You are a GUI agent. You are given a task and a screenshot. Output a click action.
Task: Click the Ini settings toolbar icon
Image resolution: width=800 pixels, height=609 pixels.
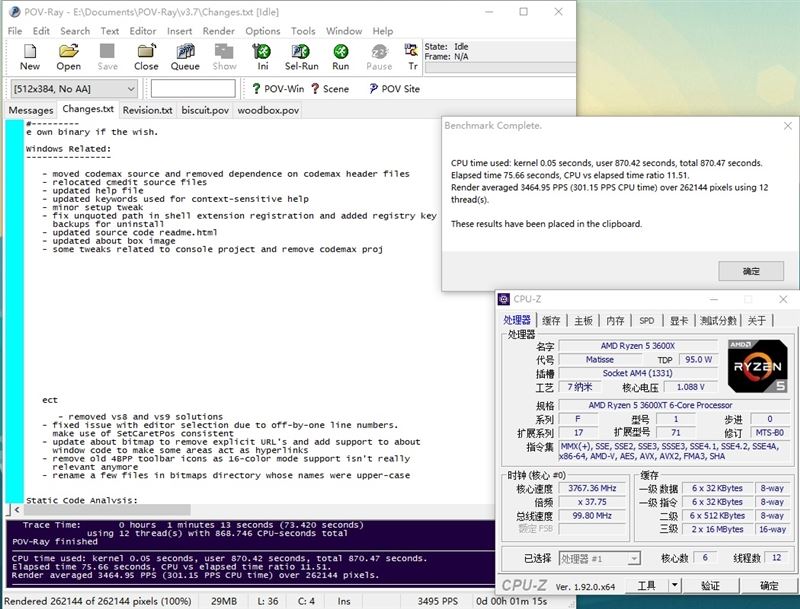pyautogui.click(x=262, y=52)
